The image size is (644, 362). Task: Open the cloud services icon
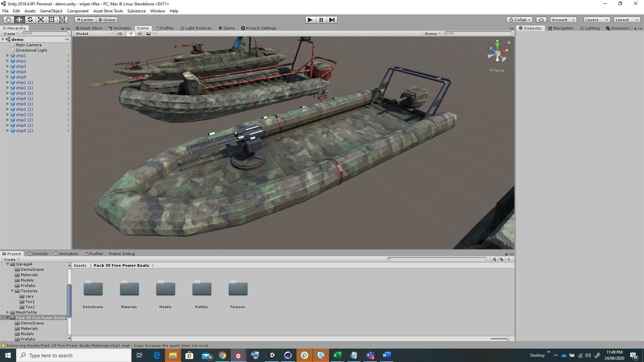tap(541, 20)
